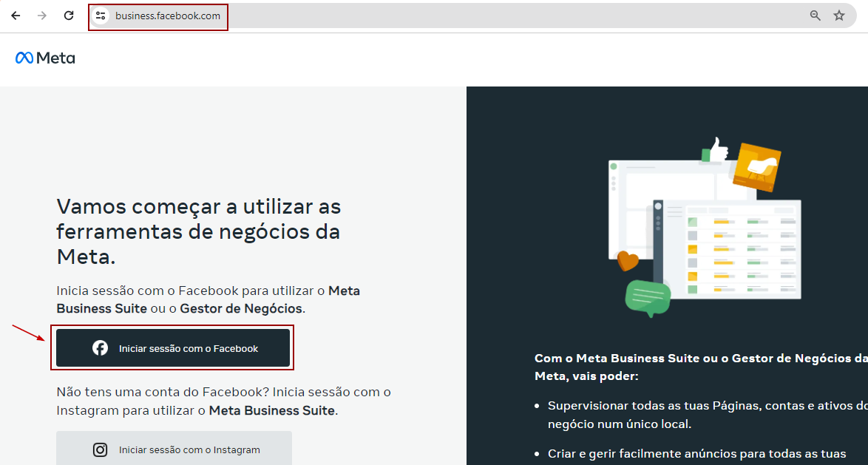The image size is (868, 465).
Task: Click the zoom magnifier icon in address bar
Action: click(816, 16)
